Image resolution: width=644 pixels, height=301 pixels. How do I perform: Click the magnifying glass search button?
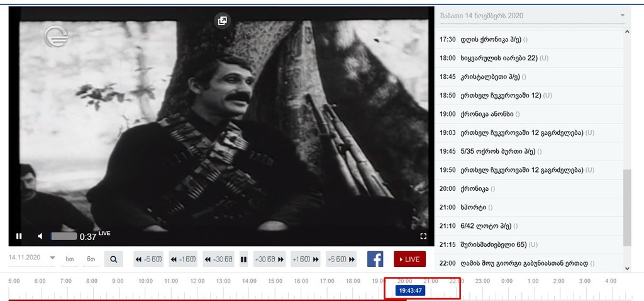[x=114, y=259]
